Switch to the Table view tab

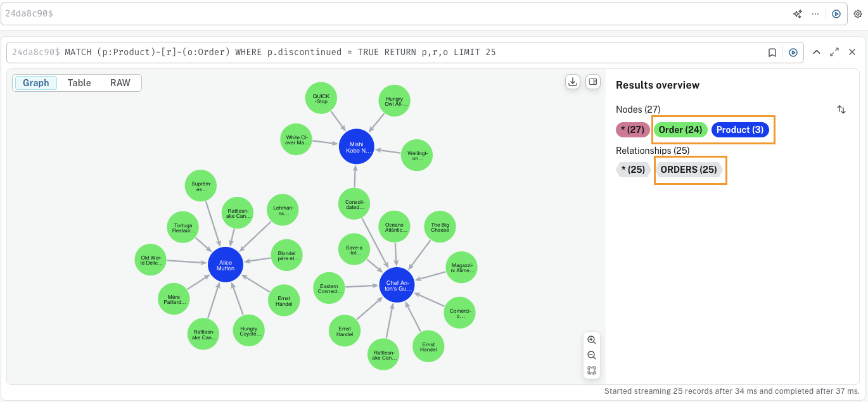click(79, 83)
